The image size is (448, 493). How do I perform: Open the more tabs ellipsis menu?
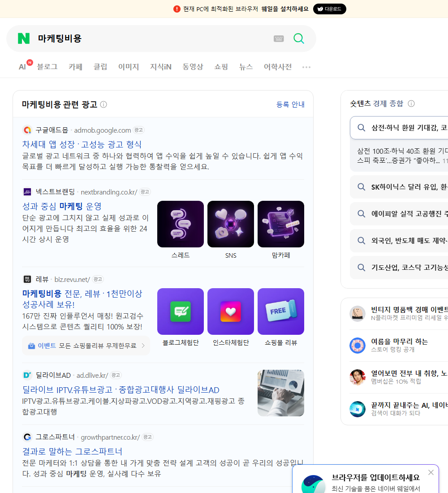306,67
